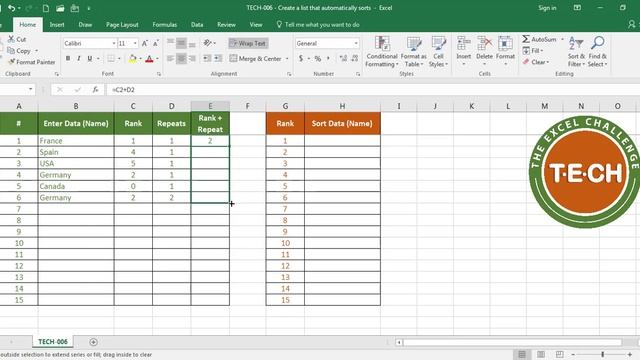This screenshot has width=640, height=360.
Task: Toggle Bold formatting
Action: [x=68, y=59]
